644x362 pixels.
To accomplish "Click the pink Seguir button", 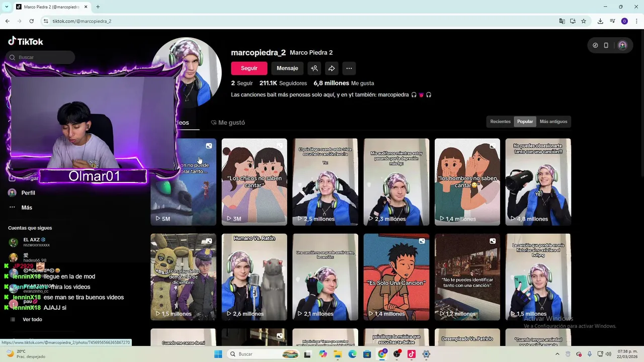I will (x=249, y=68).
